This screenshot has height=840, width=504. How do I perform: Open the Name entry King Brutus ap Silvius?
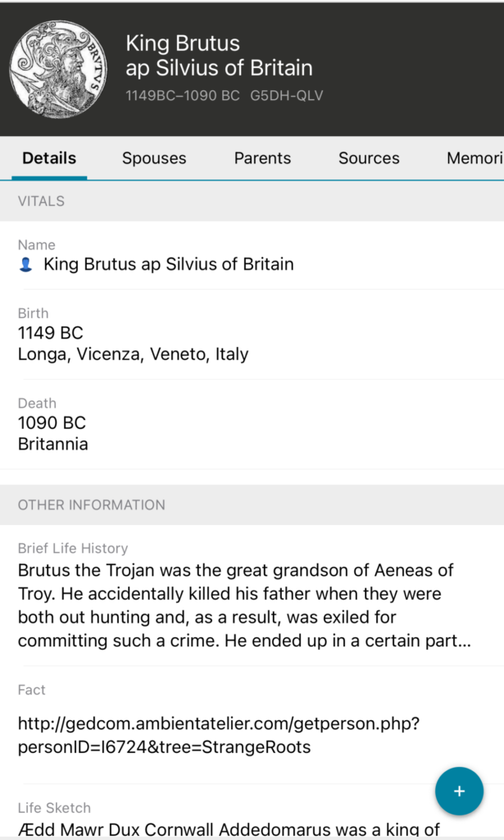coord(168,264)
